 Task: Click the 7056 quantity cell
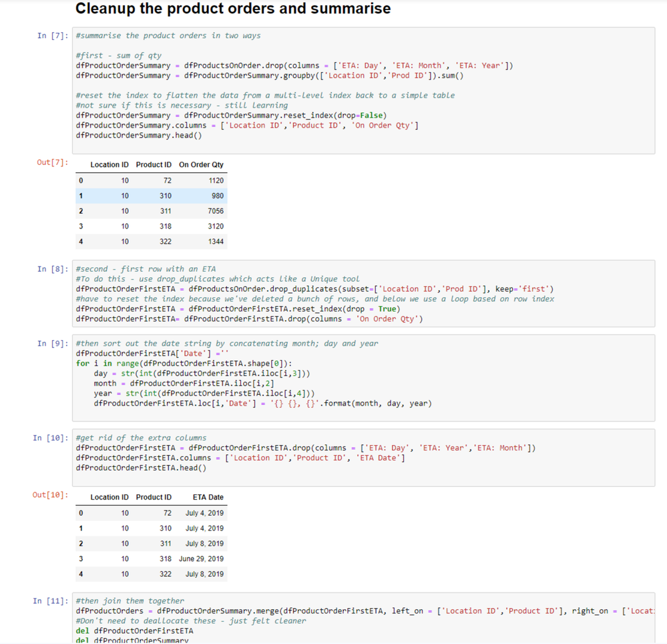click(216, 211)
